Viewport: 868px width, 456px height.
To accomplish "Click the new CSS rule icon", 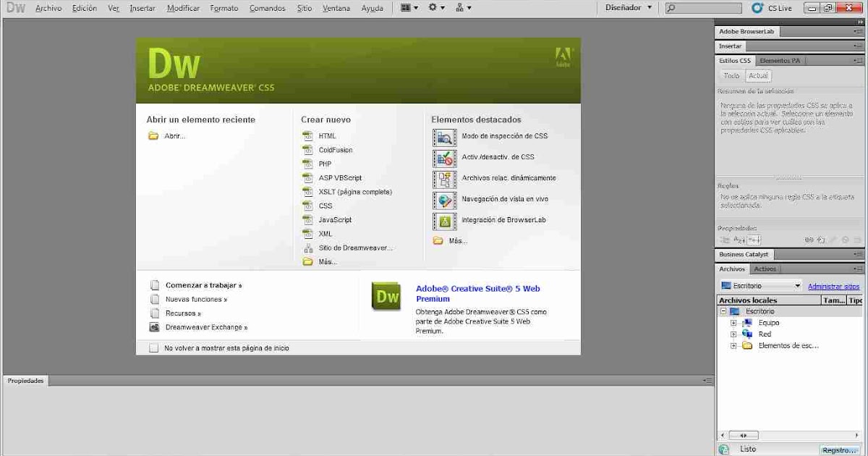I will pyautogui.click(x=821, y=240).
